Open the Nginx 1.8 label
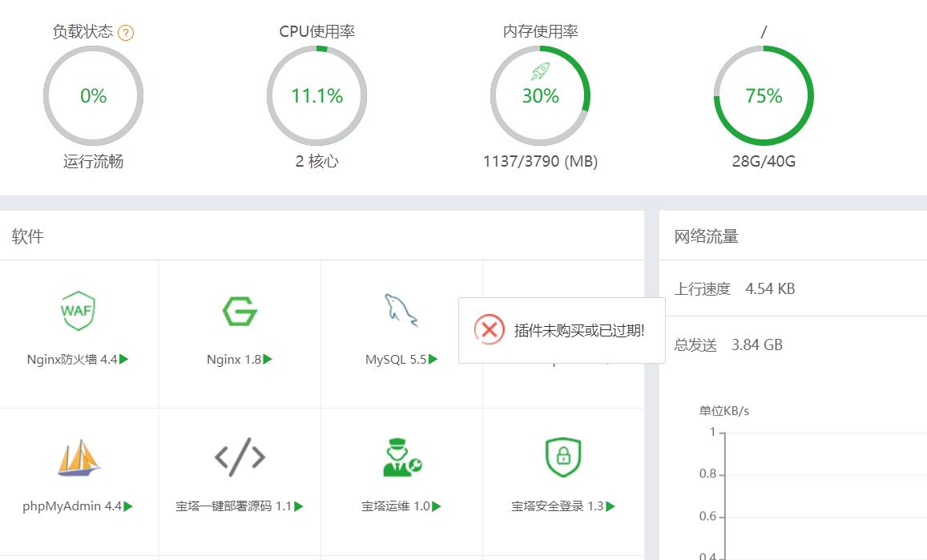 click(234, 360)
